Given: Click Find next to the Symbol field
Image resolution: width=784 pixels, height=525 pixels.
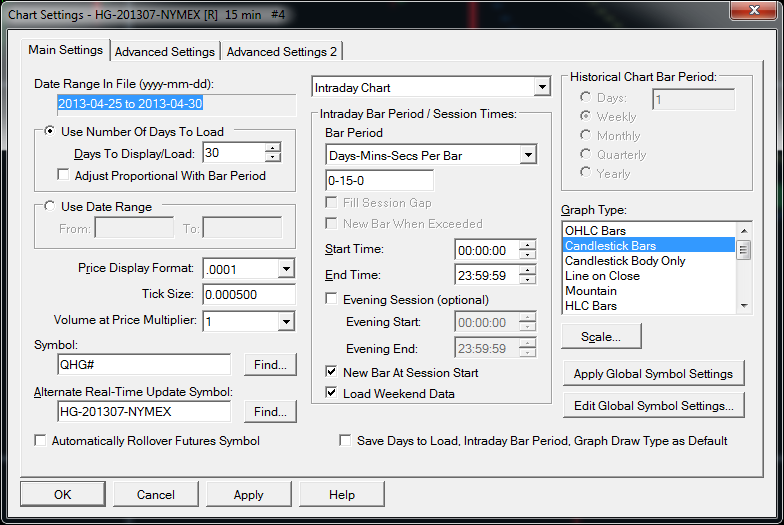Looking at the screenshot, I should 270,364.
